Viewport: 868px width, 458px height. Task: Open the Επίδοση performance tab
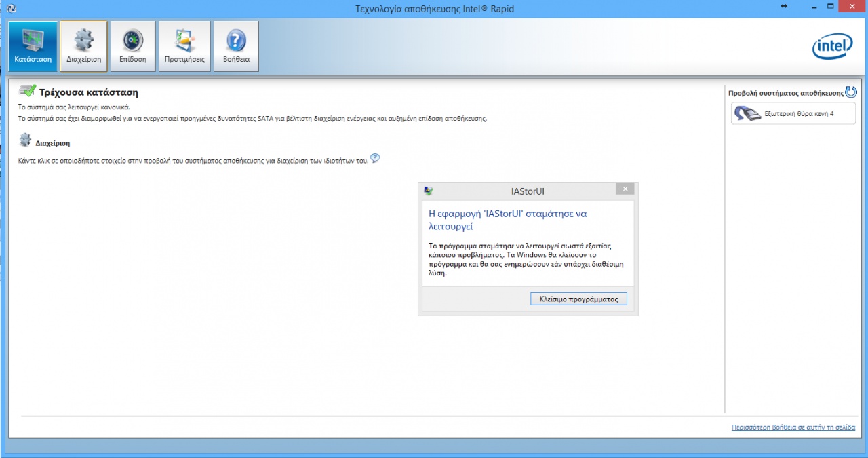[133, 46]
